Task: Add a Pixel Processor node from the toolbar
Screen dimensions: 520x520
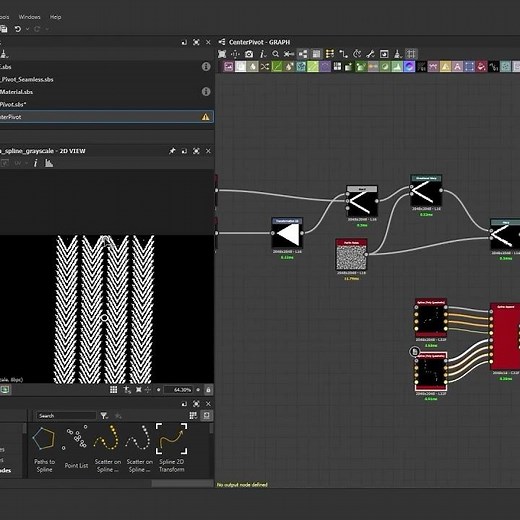Action: pyautogui.click(x=421, y=67)
